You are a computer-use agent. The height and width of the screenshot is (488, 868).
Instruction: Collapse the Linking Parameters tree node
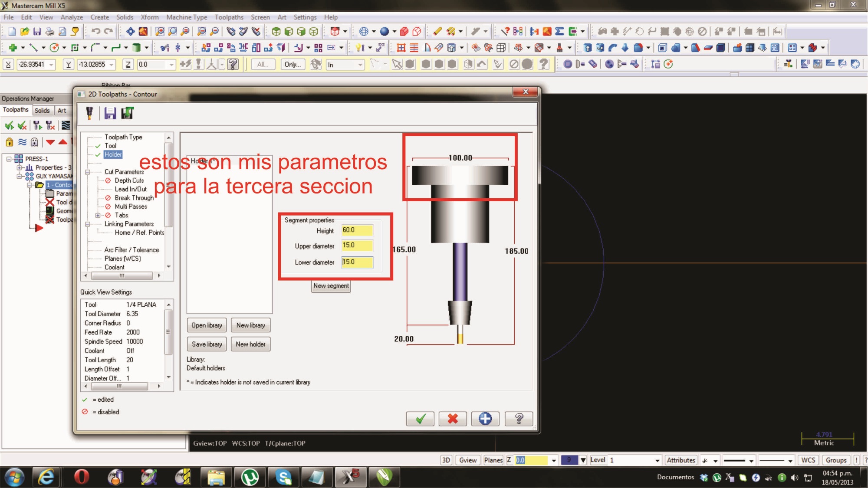(x=88, y=224)
